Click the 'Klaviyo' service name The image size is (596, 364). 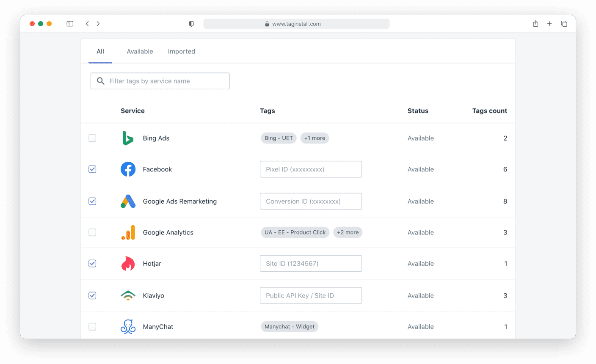154,295
